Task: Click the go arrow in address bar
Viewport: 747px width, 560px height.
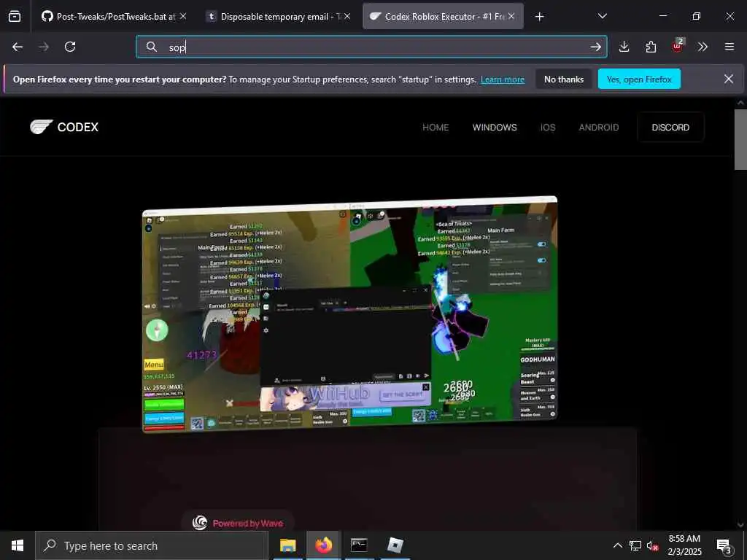Action: [595, 47]
